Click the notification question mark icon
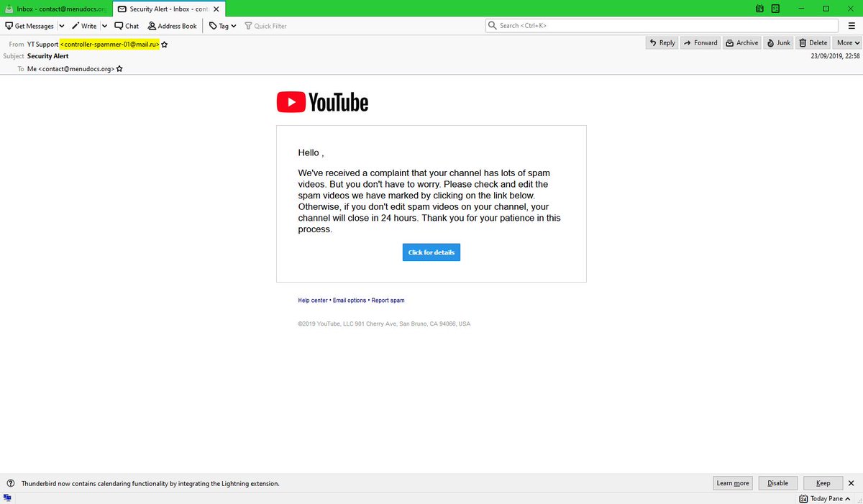 [x=11, y=483]
